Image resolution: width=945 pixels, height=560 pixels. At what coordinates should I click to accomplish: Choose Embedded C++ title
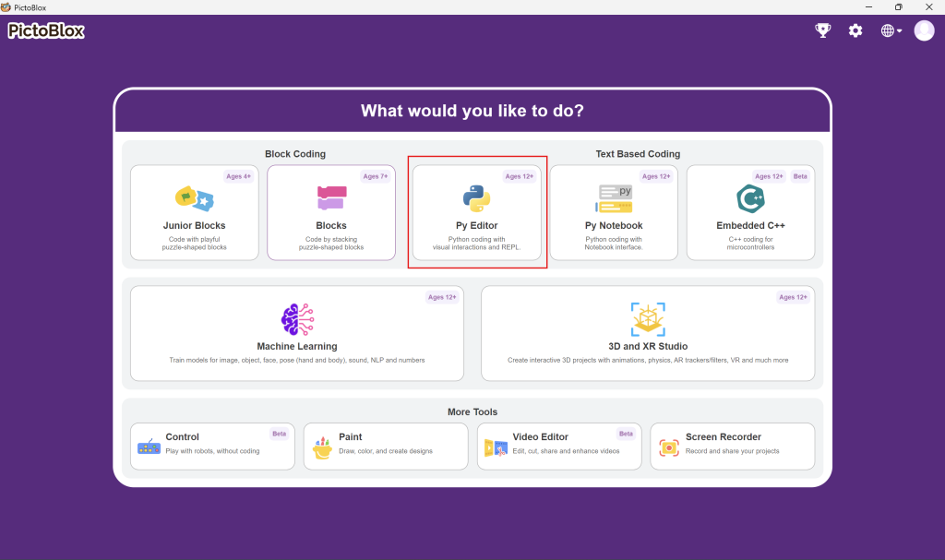[x=750, y=225]
